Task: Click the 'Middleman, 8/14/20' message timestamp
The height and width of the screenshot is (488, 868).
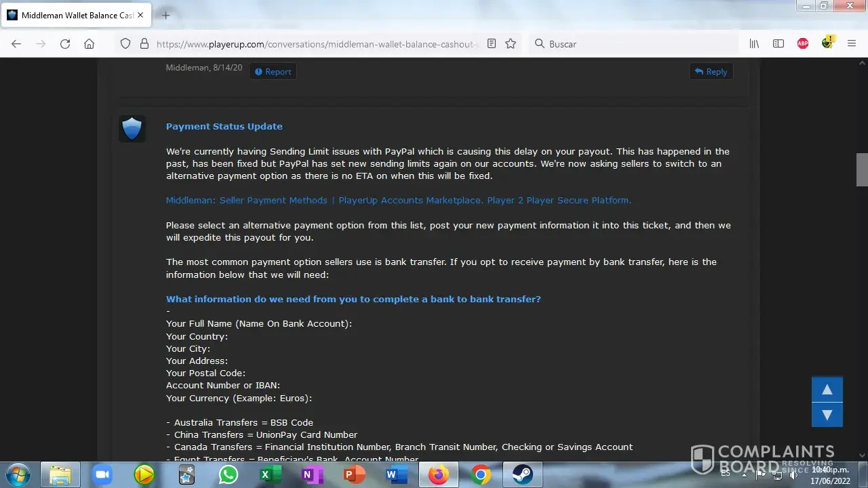Action: pos(204,68)
